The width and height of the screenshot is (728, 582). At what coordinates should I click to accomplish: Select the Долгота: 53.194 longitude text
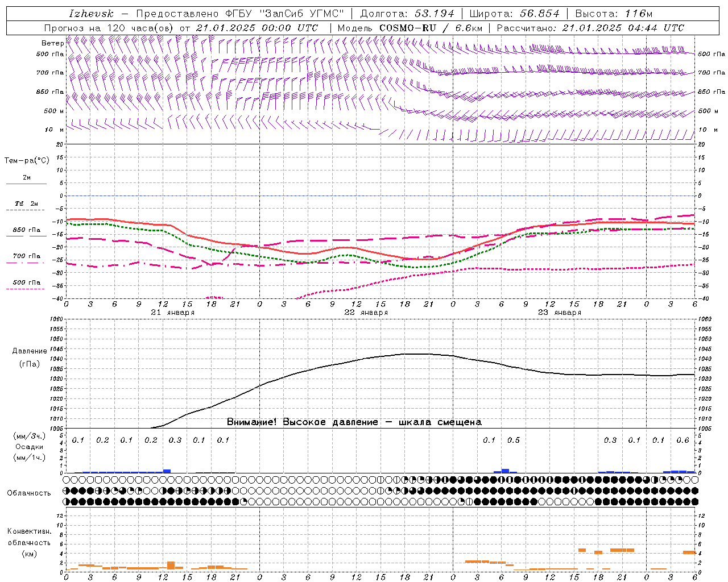point(407,14)
